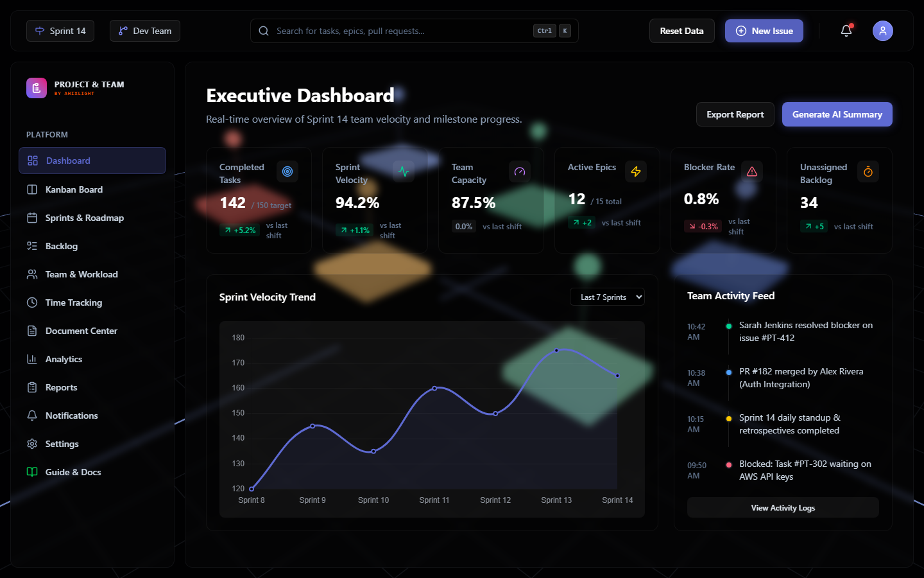Select the Sprint 13 data point on chart
The height and width of the screenshot is (578, 924).
pyautogui.click(x=556, y=351)
